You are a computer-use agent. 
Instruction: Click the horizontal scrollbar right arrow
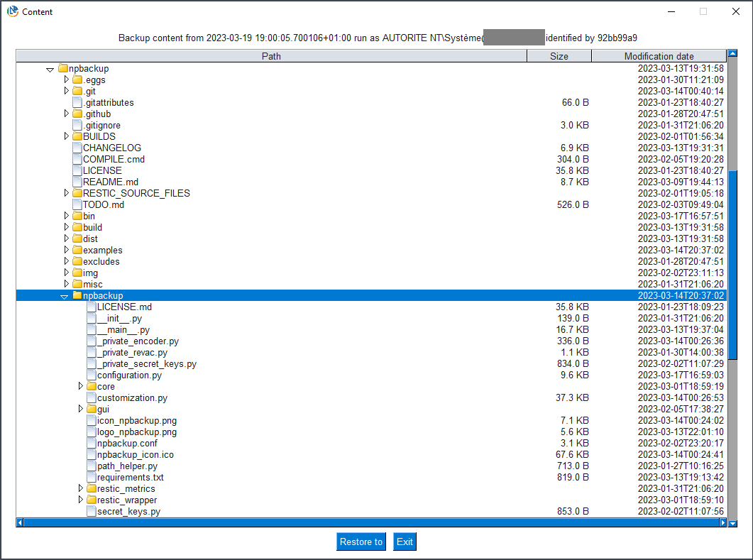[x=723, y=522]
